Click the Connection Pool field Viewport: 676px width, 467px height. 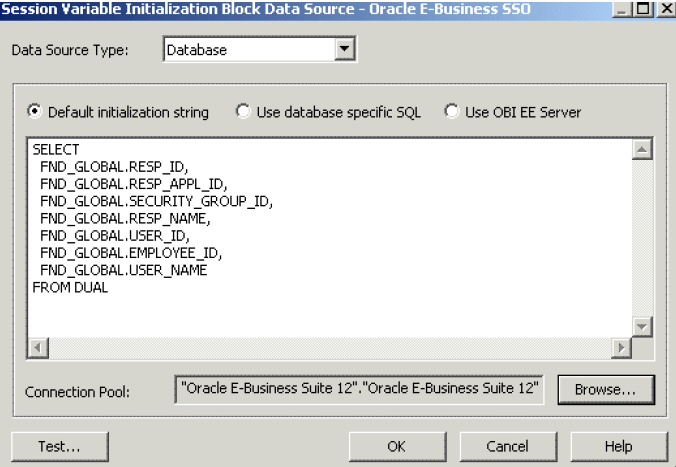pos(359,389)
